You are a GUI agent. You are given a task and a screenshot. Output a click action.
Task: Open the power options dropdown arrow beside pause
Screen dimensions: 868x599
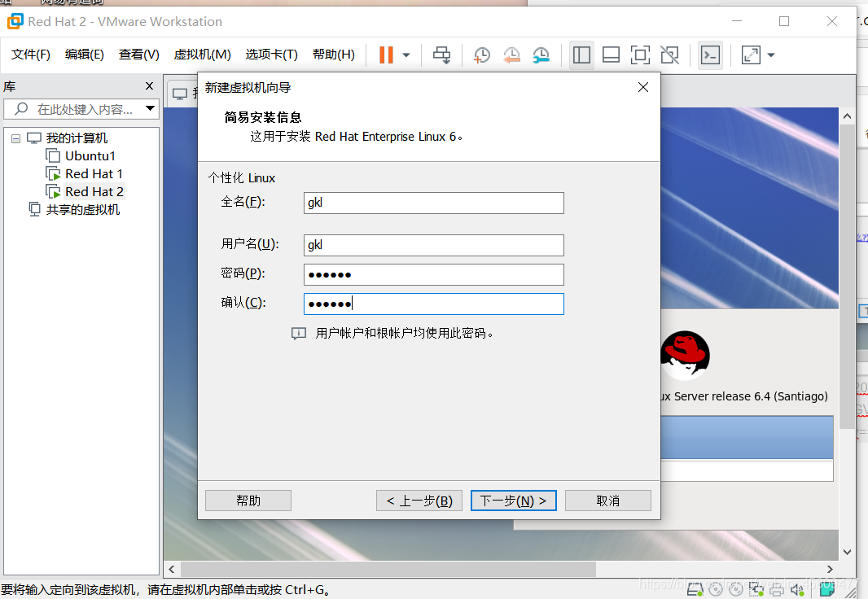(x=406, y=55)
